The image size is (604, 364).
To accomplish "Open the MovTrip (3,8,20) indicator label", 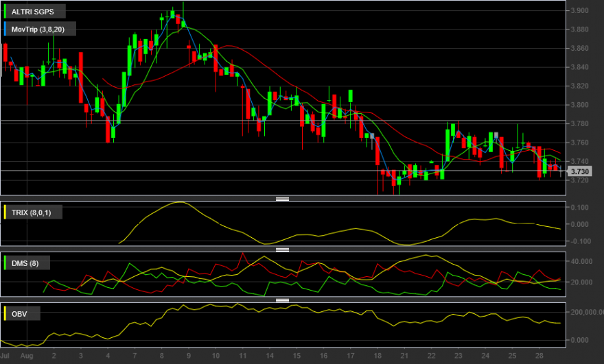I will click(39, 29).
